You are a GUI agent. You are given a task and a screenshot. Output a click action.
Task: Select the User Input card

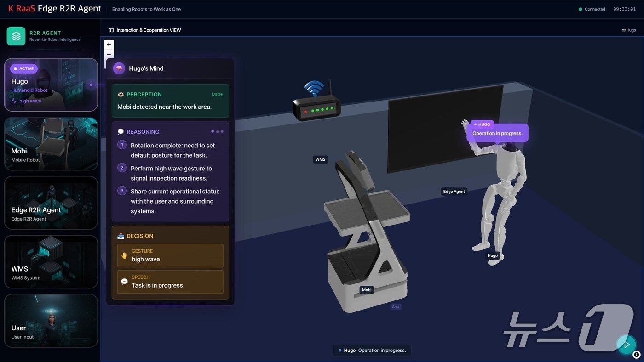coord(51,321)
